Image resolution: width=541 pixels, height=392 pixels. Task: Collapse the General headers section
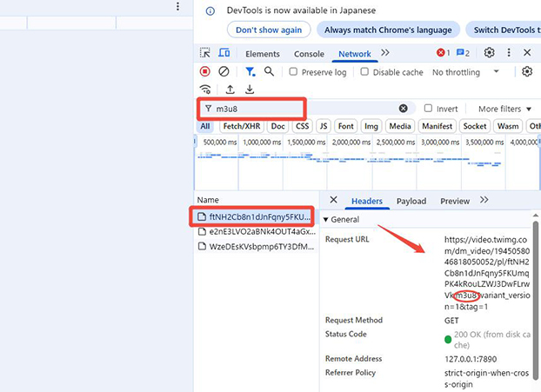pos(326,220)
